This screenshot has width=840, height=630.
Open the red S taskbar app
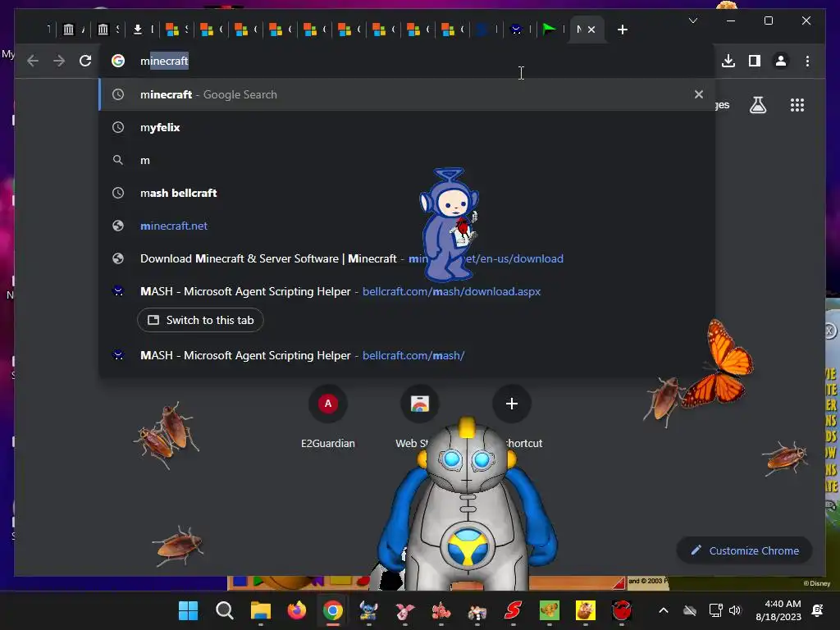point(514,610)
